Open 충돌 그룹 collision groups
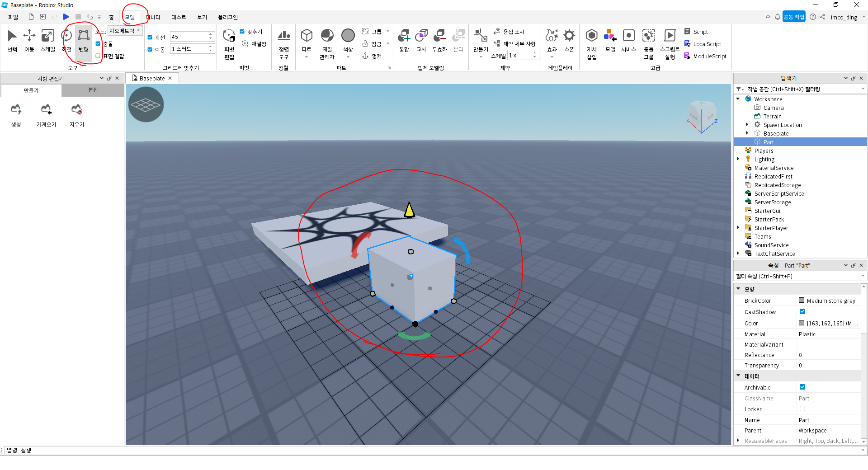 (x=649, y=44)
